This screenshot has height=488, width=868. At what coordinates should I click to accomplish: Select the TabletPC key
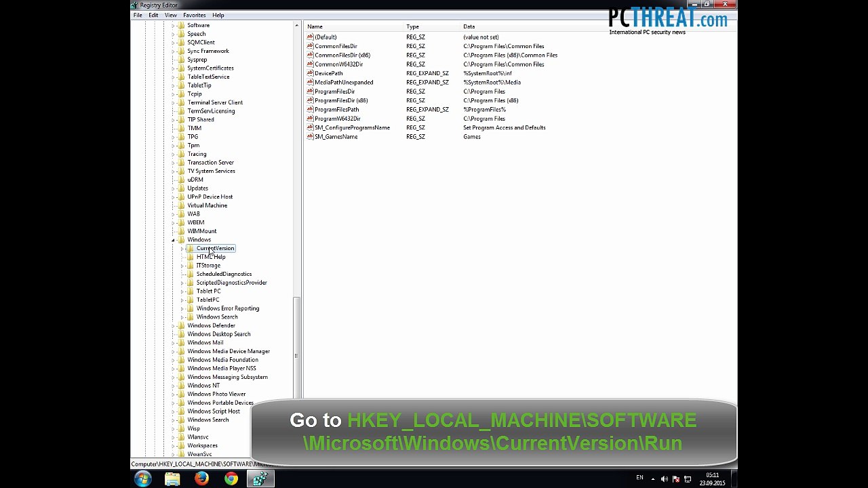[x=208, y=300]
